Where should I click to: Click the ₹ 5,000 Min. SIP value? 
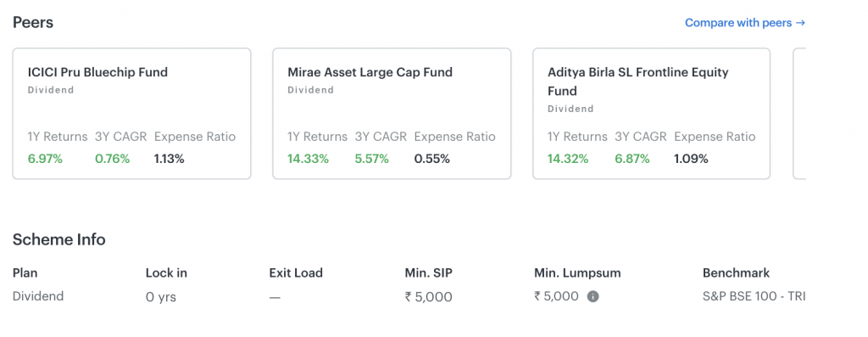[428, 297]
